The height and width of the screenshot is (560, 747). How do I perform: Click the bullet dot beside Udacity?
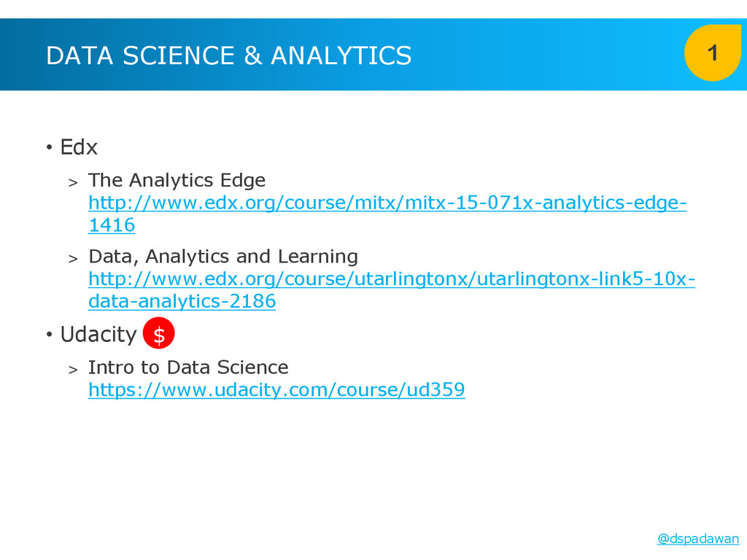[49, 335]
